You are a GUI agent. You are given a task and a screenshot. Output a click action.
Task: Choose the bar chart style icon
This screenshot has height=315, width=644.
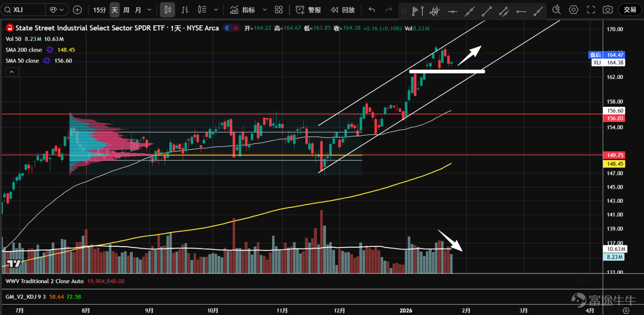point(185,10)
